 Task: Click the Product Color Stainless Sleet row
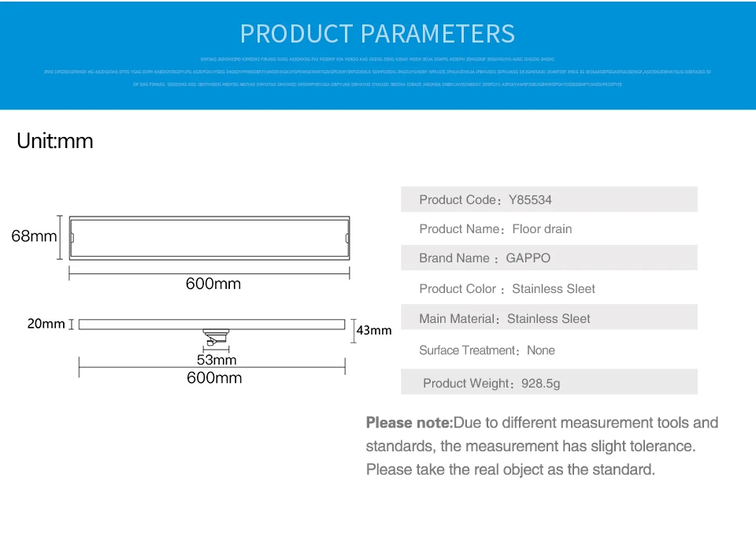coord(549,288)
